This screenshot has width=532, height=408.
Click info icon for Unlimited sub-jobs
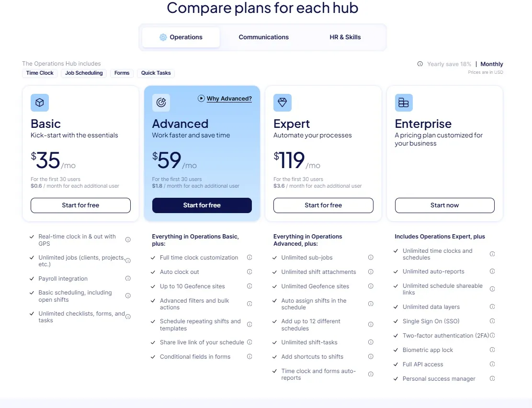371,258
